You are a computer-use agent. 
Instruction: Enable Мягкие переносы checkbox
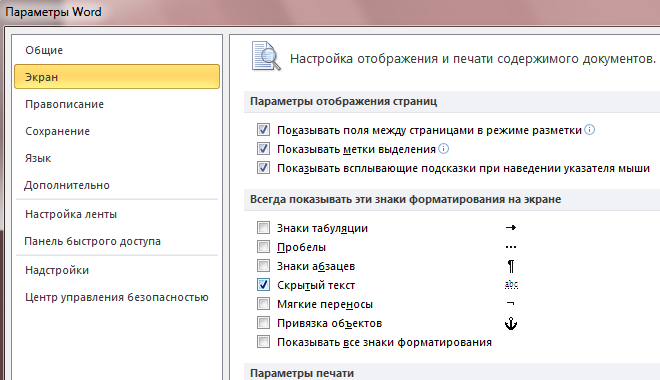click(x=263, y=304)
